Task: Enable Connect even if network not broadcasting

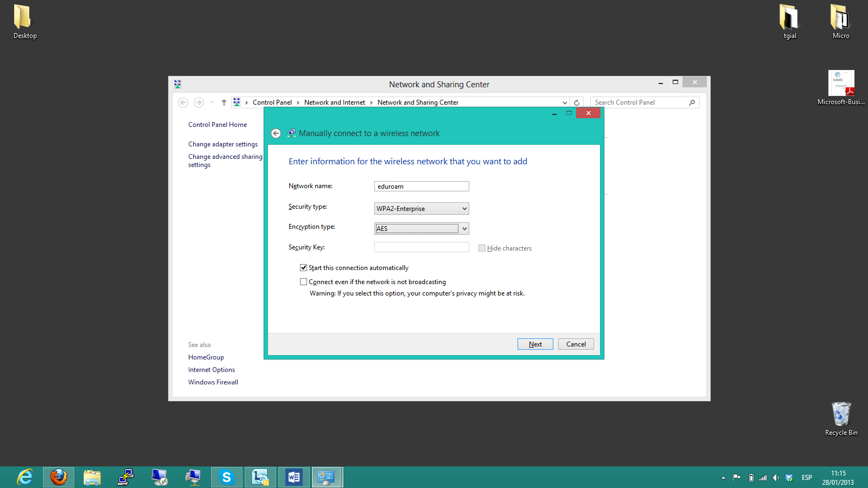Action: (304, 282)
